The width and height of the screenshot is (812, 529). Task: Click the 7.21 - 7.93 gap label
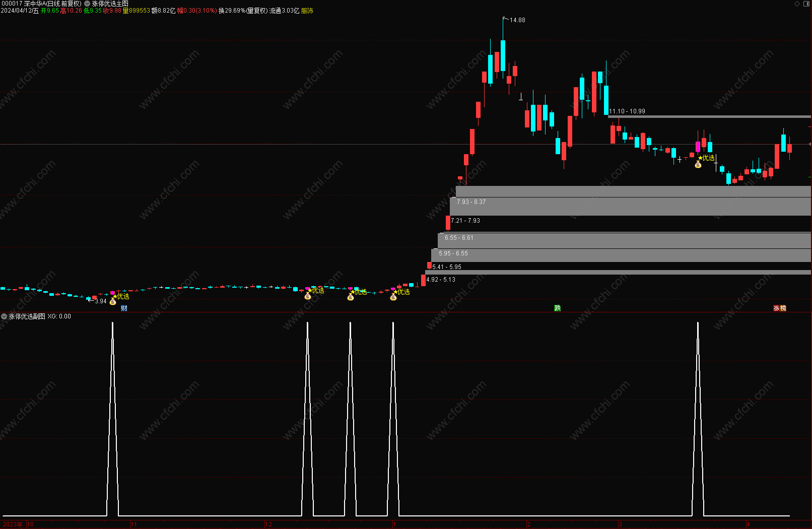tap(465, 221)
